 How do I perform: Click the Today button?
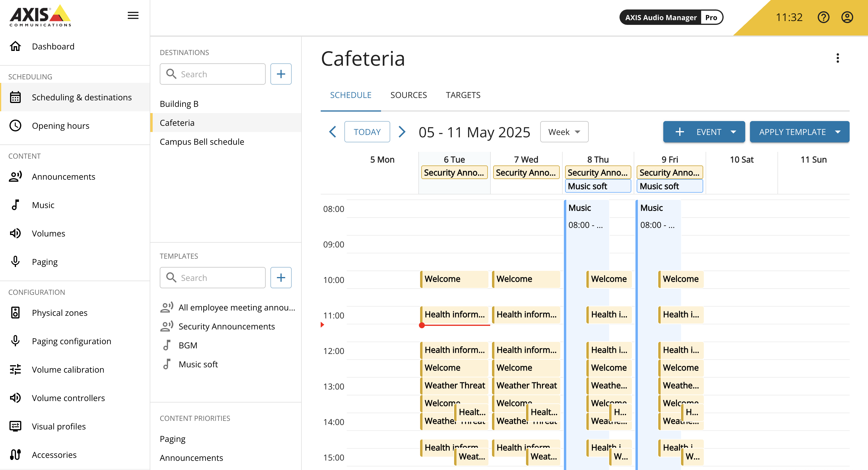[367, 132]
